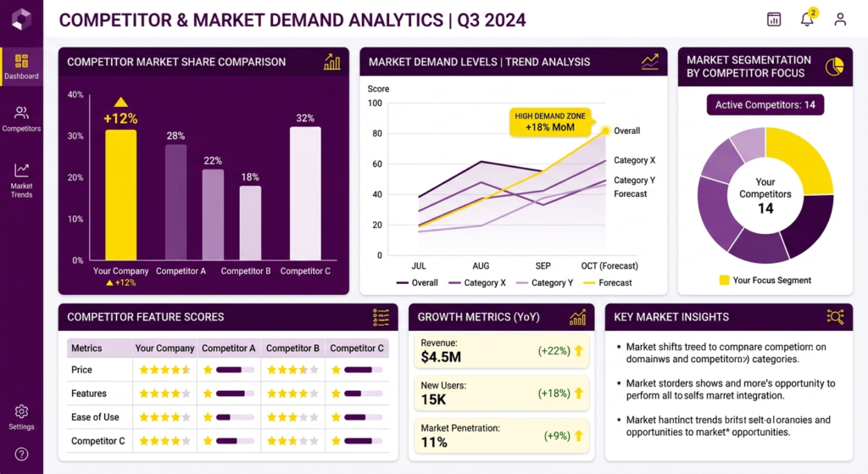Image resolution: width=868 pixels, height=474 pixels.
Task: Click Your Focus Segment yellow legend swatch
Action: 724,280
